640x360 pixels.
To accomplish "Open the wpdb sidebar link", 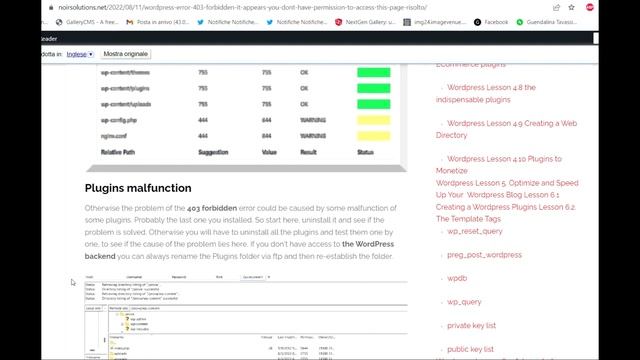I will 457,278.
